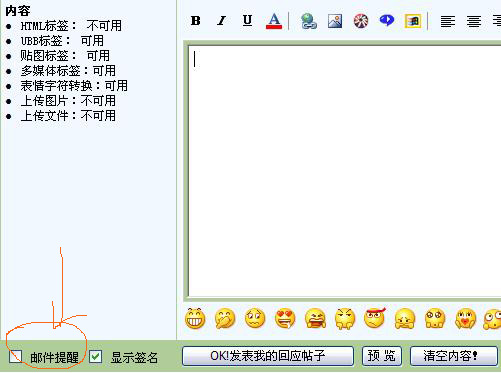This screenshot has width=501, height=373.
Task: Toggle underline formatting with U icon
Action: click(x=247, y=21)
